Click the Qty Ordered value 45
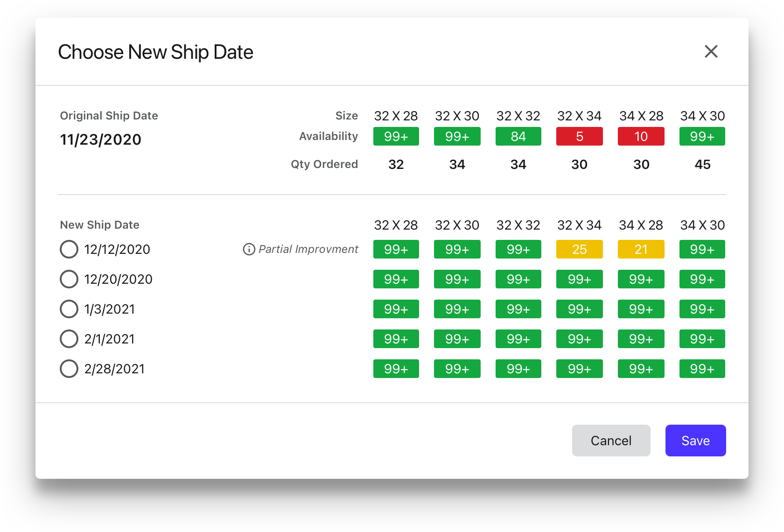The image size is (784, 532). [x=702, y=164]
